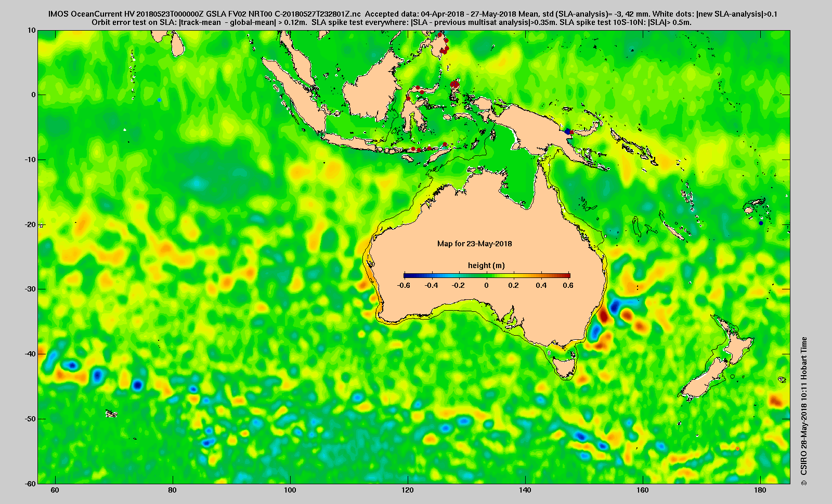Click the '0' tick label under the colorbar
This screenshot has width=832, height=504.
487,285
